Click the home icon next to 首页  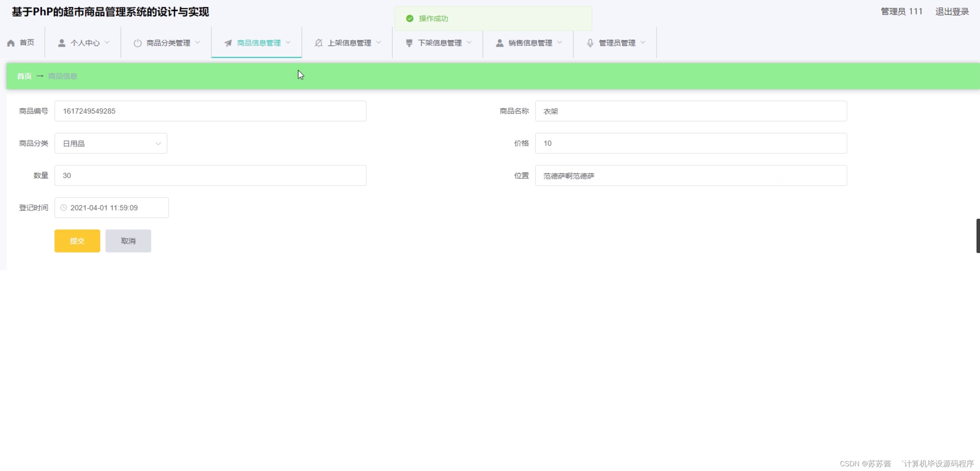point(11,43)
